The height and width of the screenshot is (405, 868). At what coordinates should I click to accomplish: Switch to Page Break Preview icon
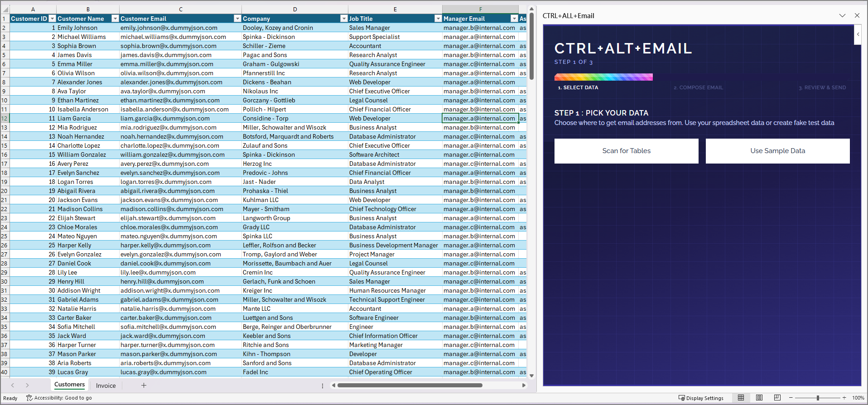(777, 398)
